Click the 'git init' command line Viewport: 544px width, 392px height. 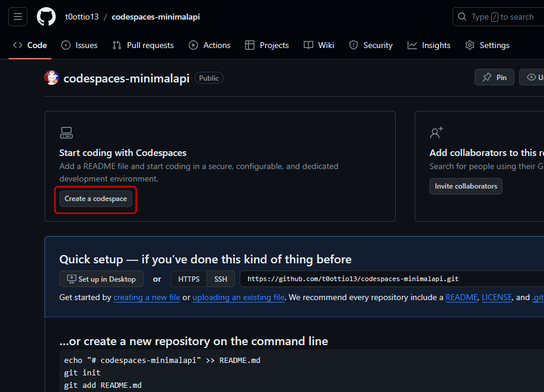[x=82, y=373]
